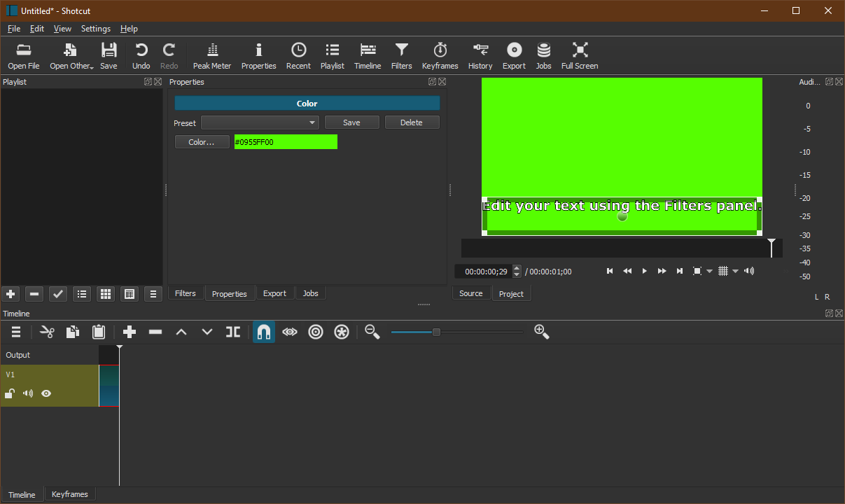The height and width of the screenshot is (504, 845).
Task: Open the Color... picker button
Action: coord(202,142)
